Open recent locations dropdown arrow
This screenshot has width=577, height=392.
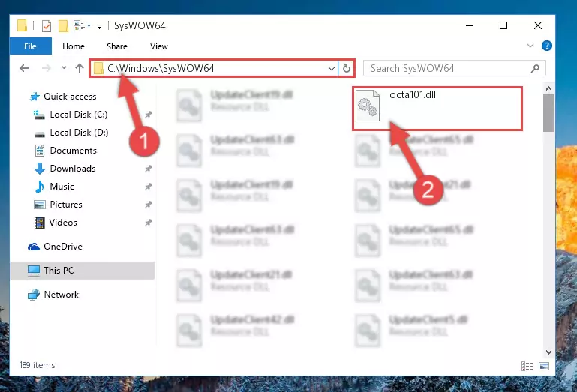coord(64,67)
